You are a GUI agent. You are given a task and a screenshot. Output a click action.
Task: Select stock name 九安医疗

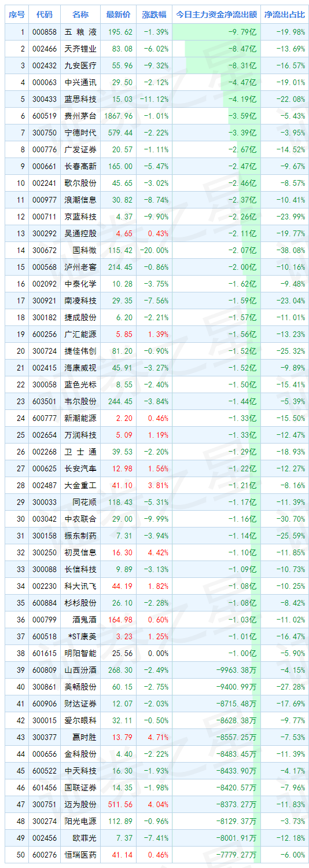click(81, 65)
